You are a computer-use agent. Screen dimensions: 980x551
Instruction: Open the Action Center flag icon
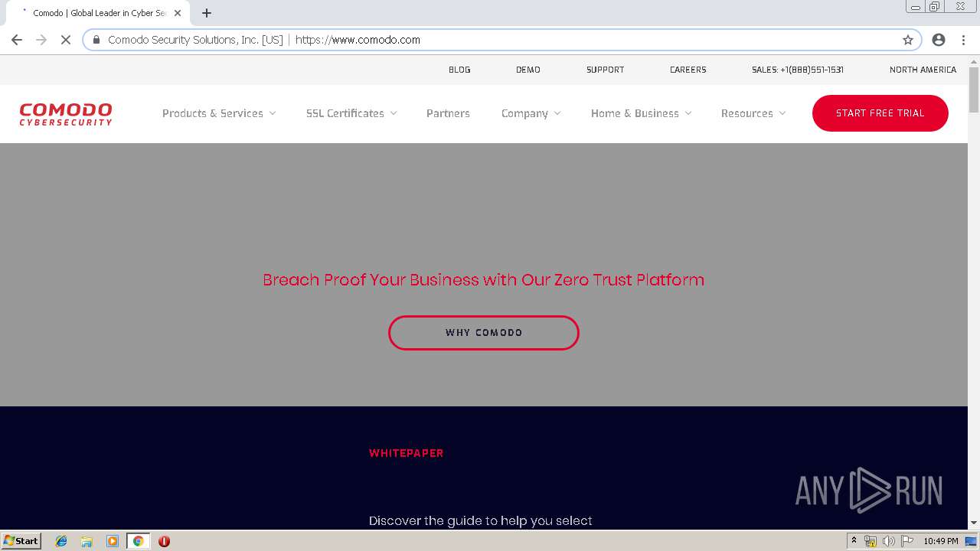907,541
